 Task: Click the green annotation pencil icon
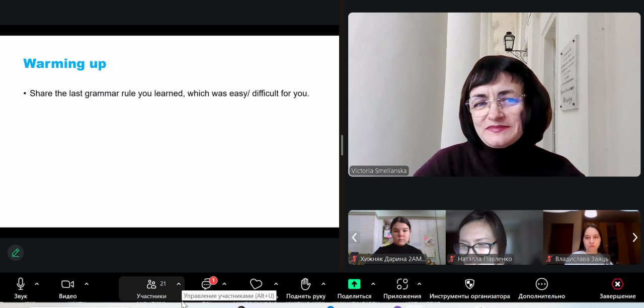coord(16,253)
